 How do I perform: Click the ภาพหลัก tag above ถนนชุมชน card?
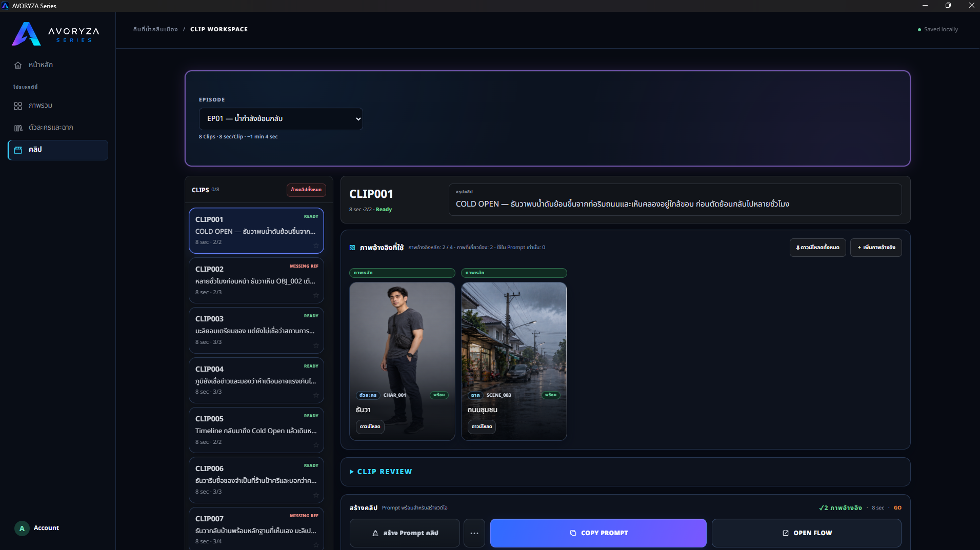click(x=514, y=273)
